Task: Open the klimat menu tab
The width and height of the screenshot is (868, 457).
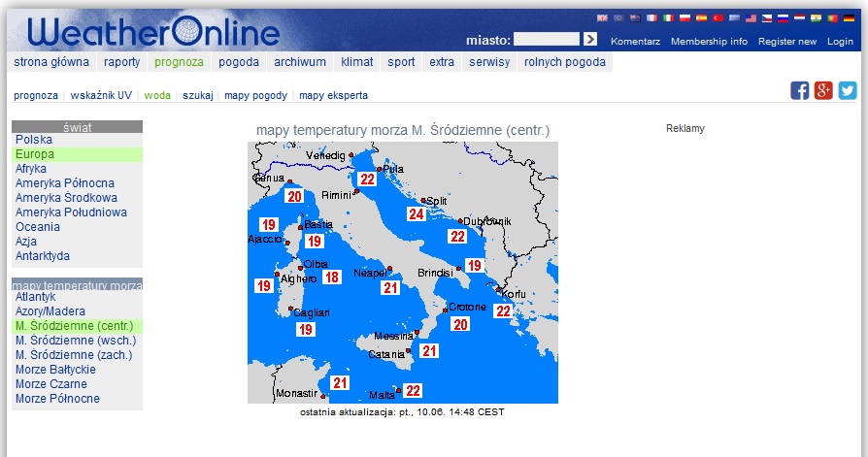Action: (356, 62)
